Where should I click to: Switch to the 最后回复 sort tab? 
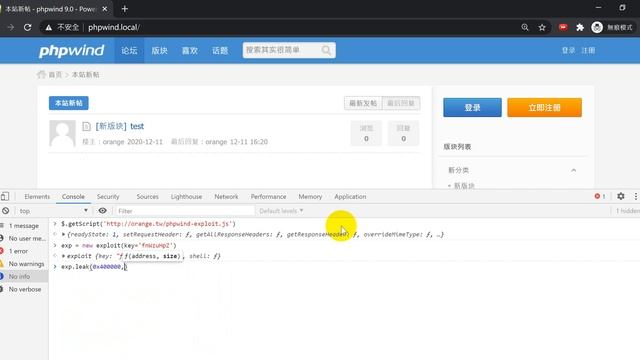[401, 103]
